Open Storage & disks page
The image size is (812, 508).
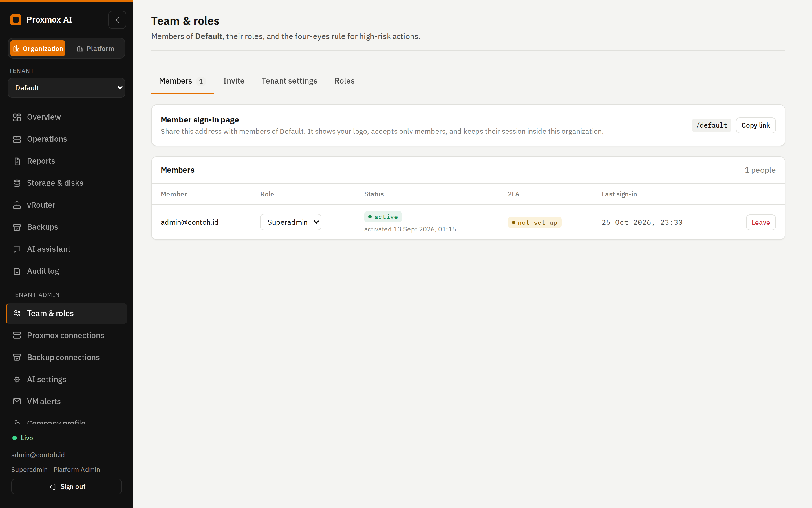coord(67,183)
